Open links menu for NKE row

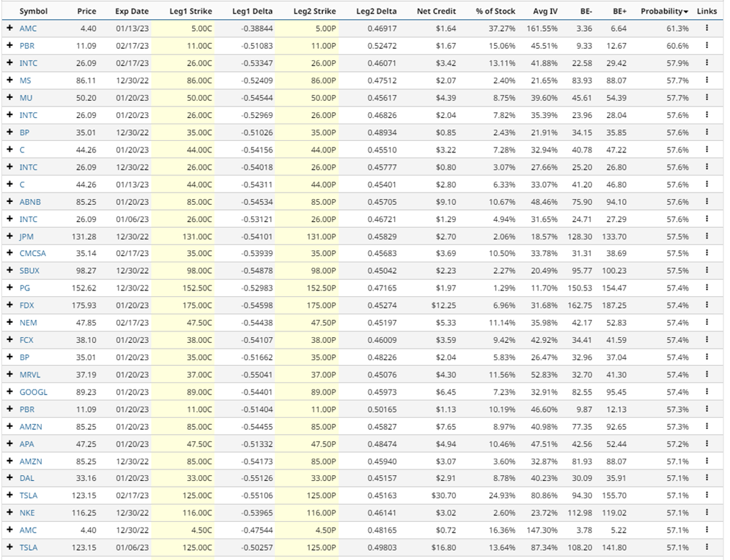[707, 512]
